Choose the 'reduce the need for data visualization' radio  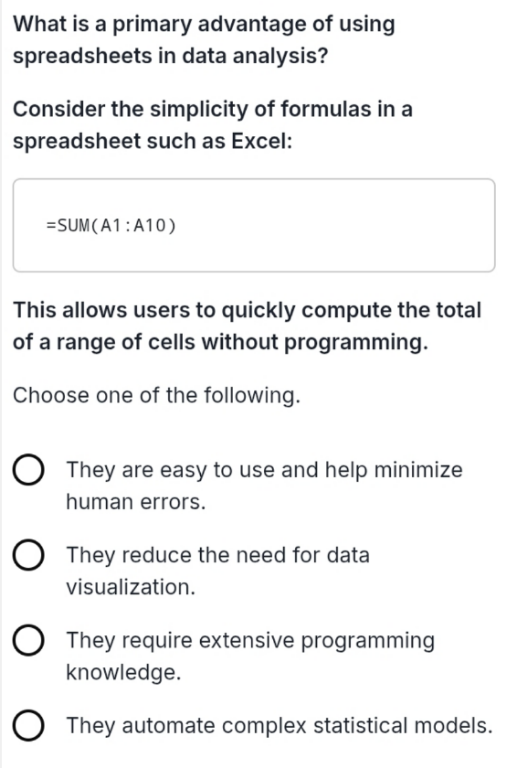28,555
